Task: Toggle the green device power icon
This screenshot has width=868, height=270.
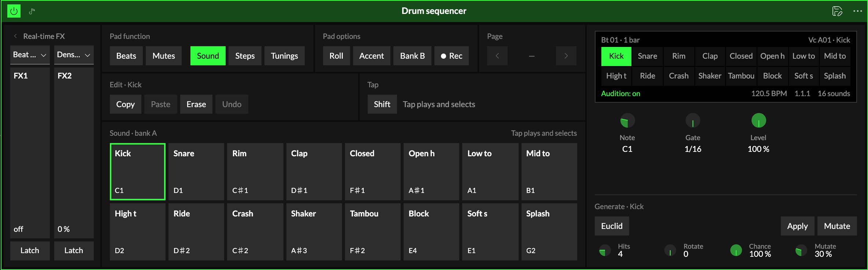Action: [x=14, y=11]
